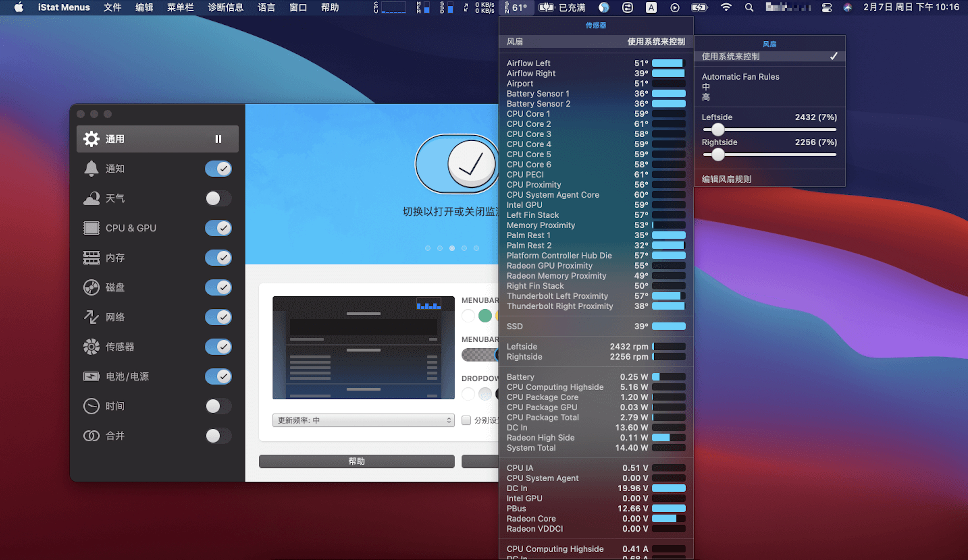Select the 网络 network arrows icon
This screenshot has width=968, height=560.
tap(91, 317)
